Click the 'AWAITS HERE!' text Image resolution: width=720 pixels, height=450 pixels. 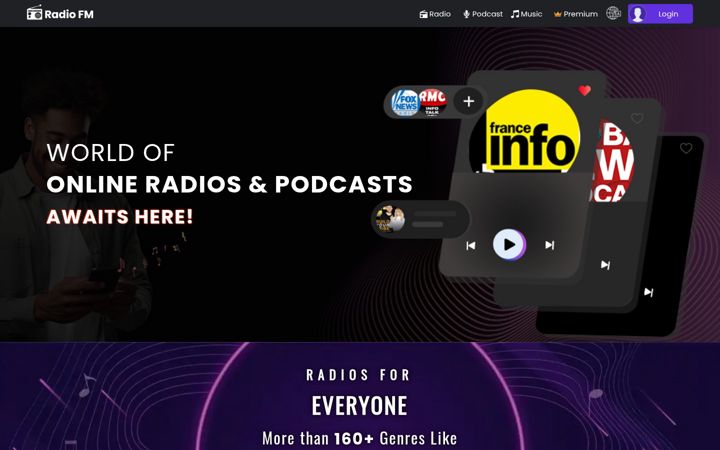[120, 217]
